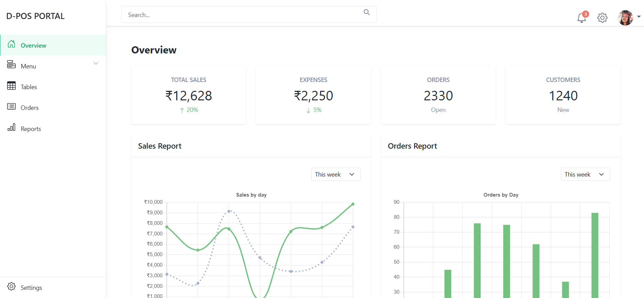Open Orders Report This week dropdown
644x298 pixels.
pos(585,175)
